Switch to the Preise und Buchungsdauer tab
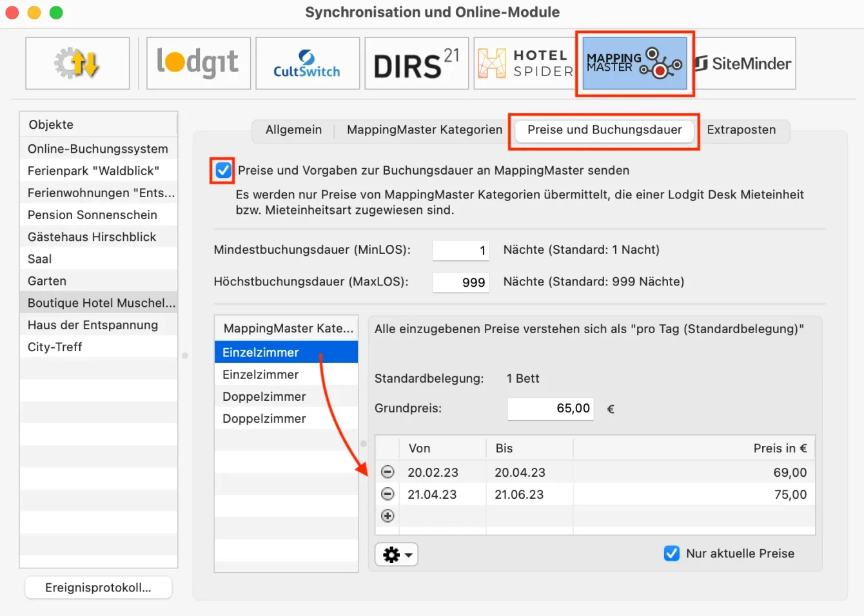The width and height of the screenshot is (864, 616). pyautogui.click(x=605, y=130)
